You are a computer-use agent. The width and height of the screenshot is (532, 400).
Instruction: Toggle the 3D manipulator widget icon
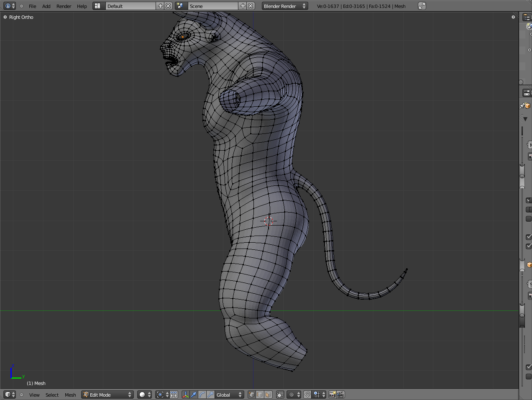point(185,395)
